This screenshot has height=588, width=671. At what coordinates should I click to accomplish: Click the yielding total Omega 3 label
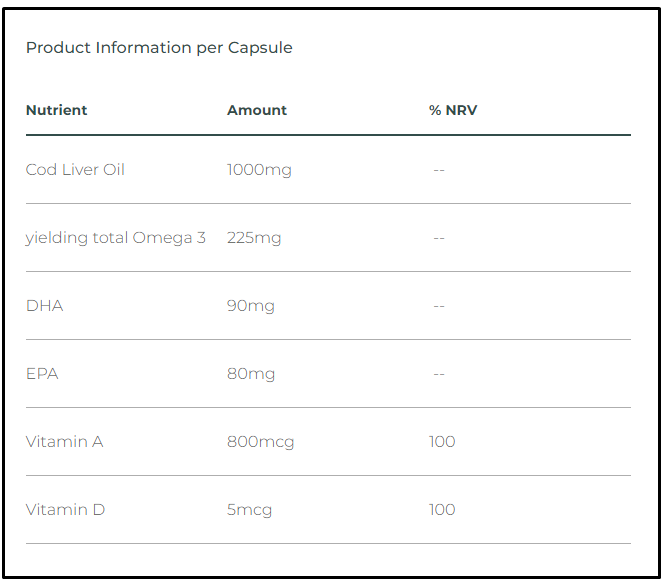[x=116, y=238]
